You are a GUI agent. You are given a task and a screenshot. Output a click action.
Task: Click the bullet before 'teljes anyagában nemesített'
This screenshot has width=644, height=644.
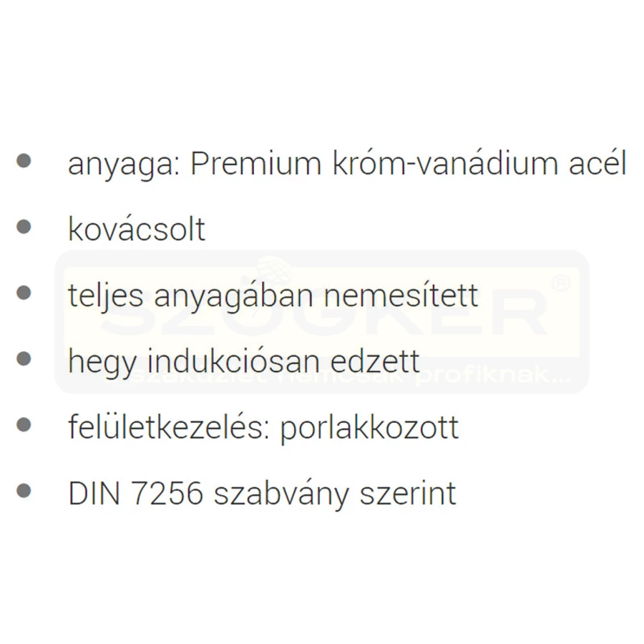[x=24, y=293]
